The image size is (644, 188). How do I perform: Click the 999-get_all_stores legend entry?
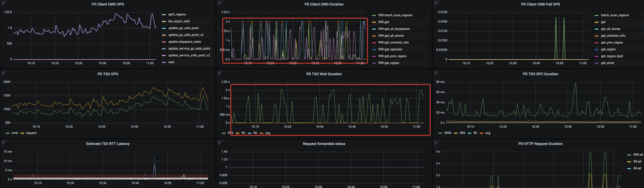391,36
